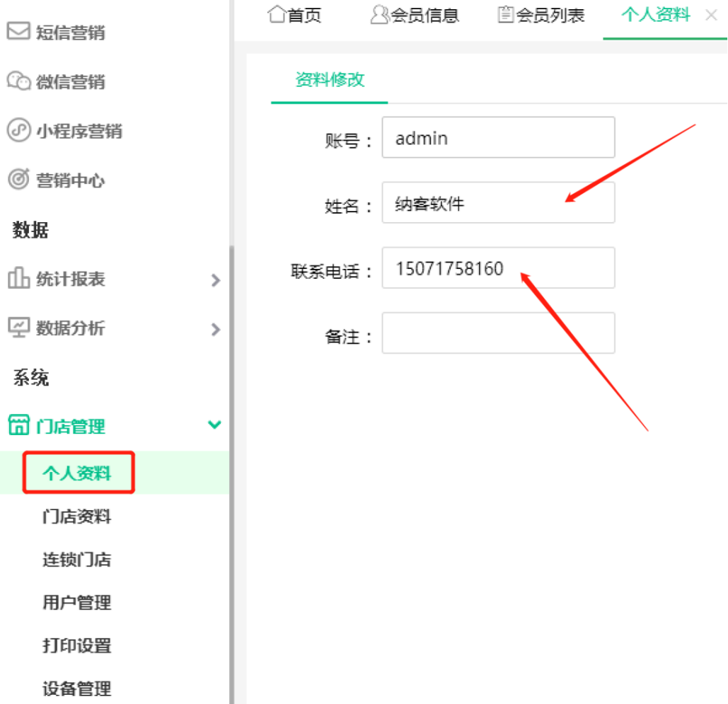Close the 个人资料 tab with the X
This screenshot has height=704, width=728.
(711, 16)
